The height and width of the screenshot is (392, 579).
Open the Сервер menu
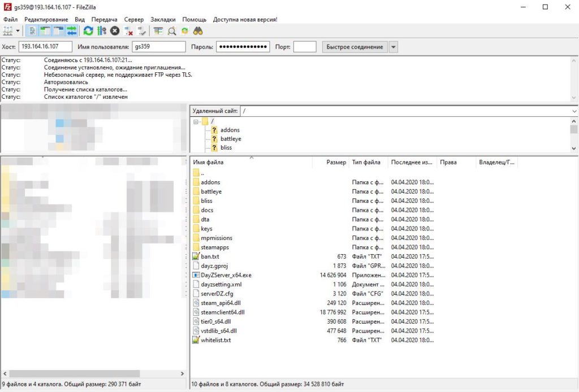[x=133, y=19]
